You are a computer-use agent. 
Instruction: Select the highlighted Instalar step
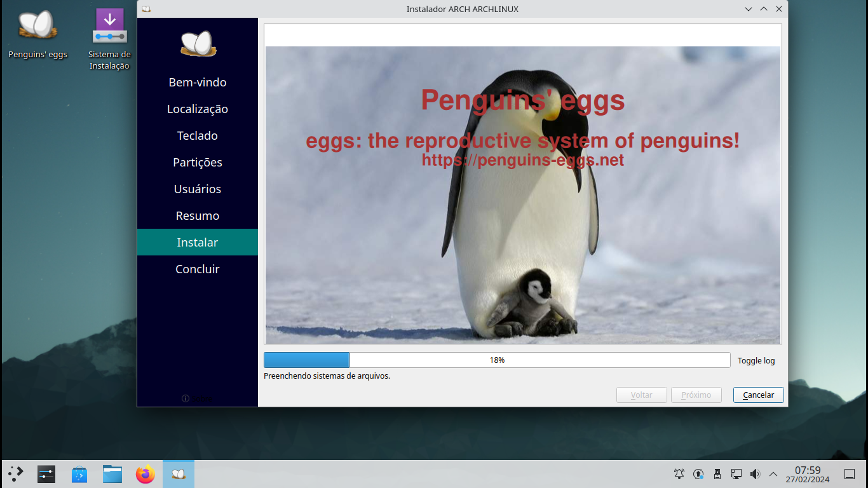tap(198, 242)
